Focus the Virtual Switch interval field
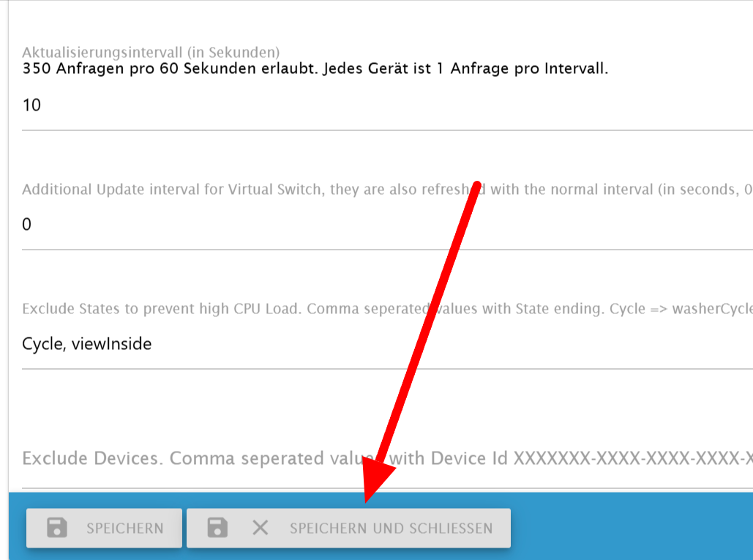 coord(387,225)
